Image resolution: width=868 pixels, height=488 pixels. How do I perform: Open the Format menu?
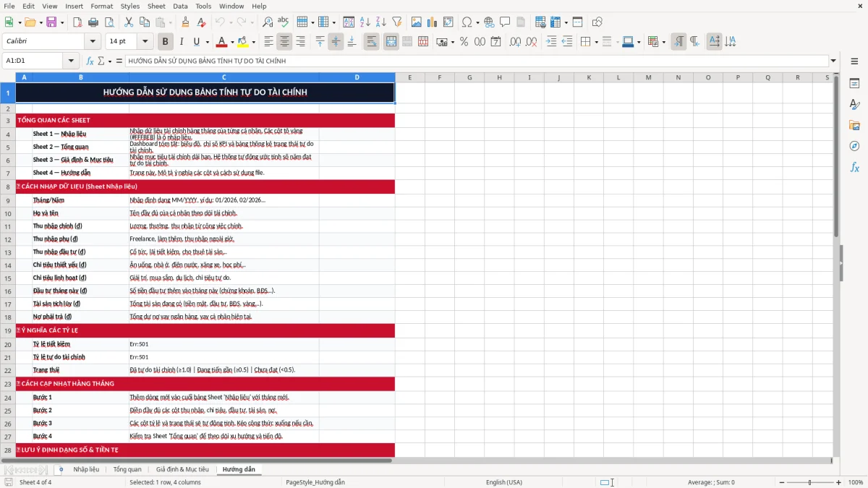(x=101, y=6)
